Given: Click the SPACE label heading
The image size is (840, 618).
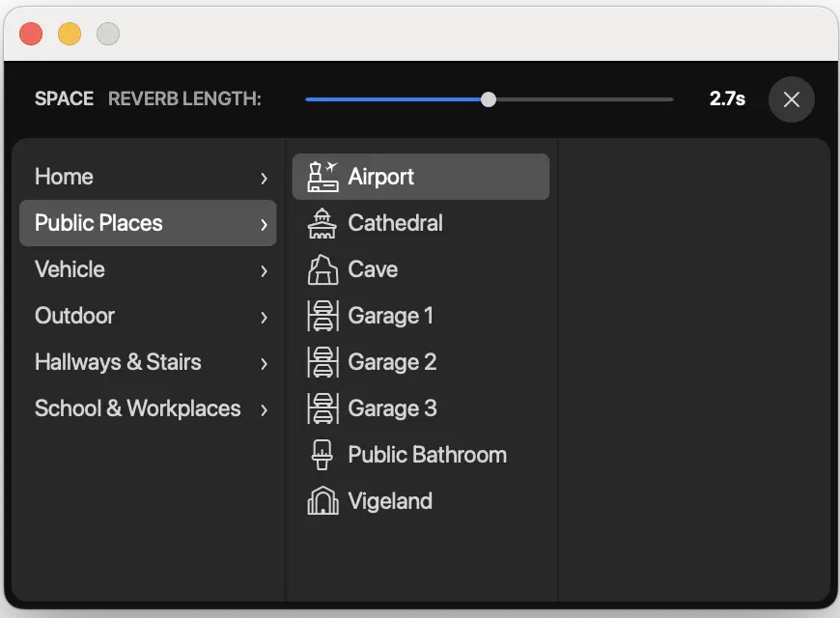Looking at the screenshot, I should tap(64, 98).
